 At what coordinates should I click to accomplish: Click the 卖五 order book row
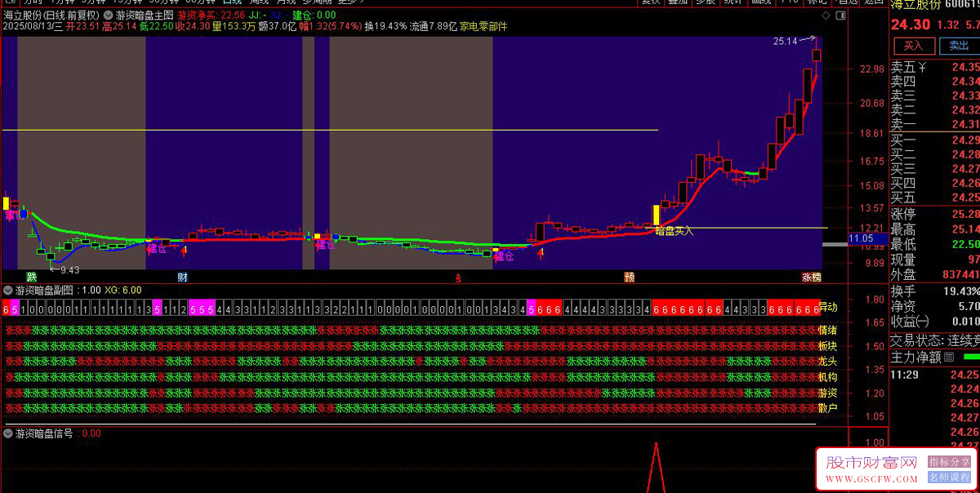tap(934, 67)
